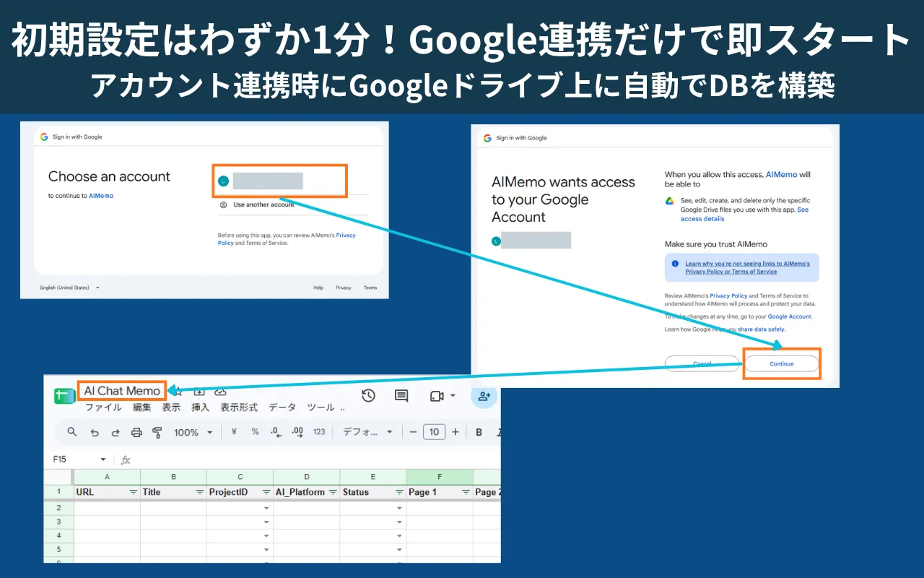Decrease decimal places
Screen dimensions: 924x578
point(276,432)
